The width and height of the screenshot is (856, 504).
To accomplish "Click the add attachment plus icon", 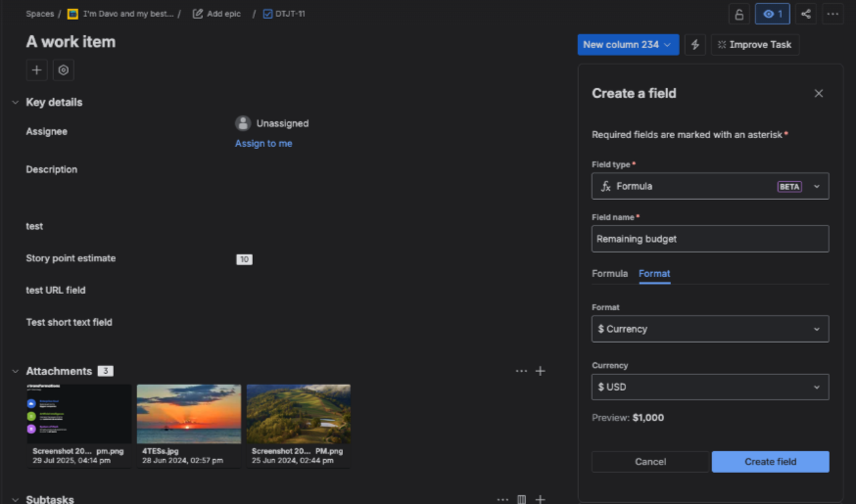I will point(540,371).
